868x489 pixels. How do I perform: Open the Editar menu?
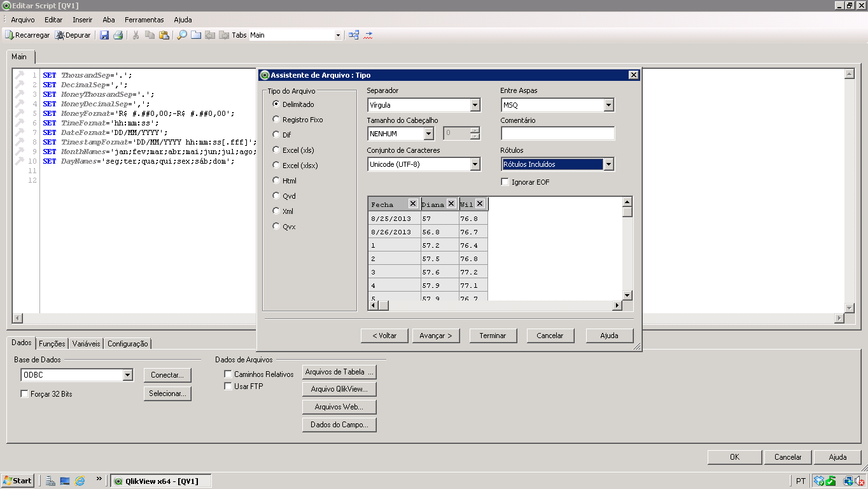pos(53,20)
